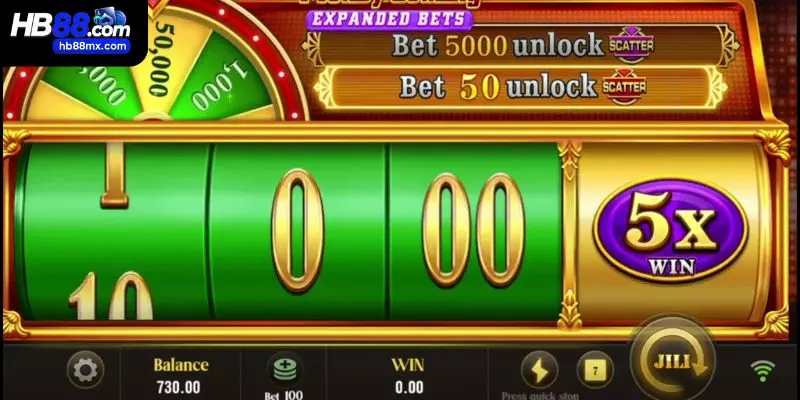
Task: Tap the Scatter icon beside Bet 50
Action: pos(624,87)
